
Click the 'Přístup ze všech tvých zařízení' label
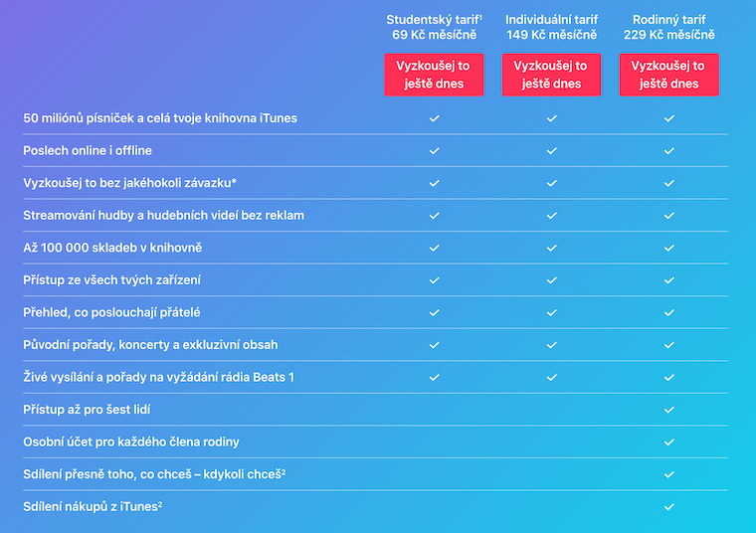(118, 280)
